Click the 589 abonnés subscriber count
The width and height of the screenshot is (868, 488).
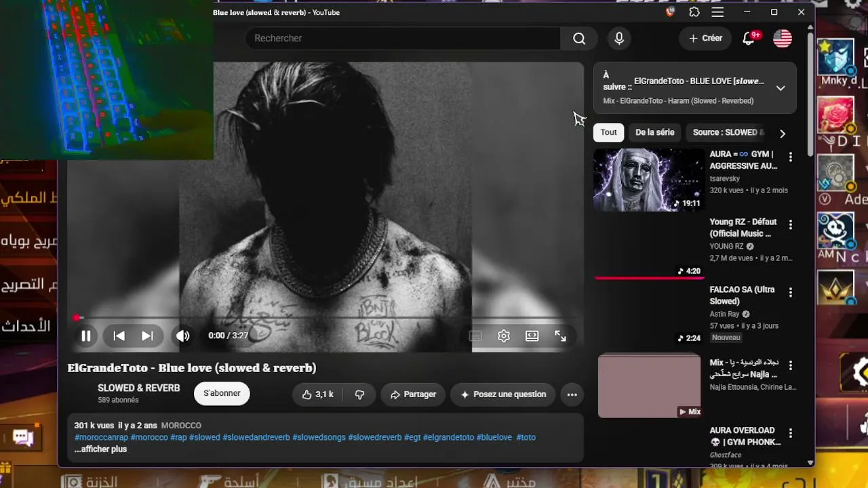(118, 400)
